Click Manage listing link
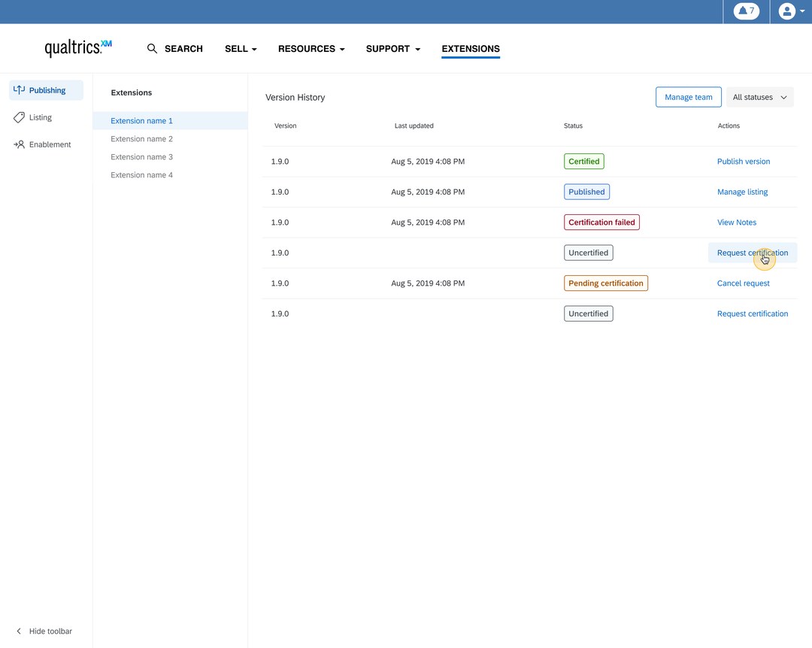The image size is (812, 648). tap(742, 192)
